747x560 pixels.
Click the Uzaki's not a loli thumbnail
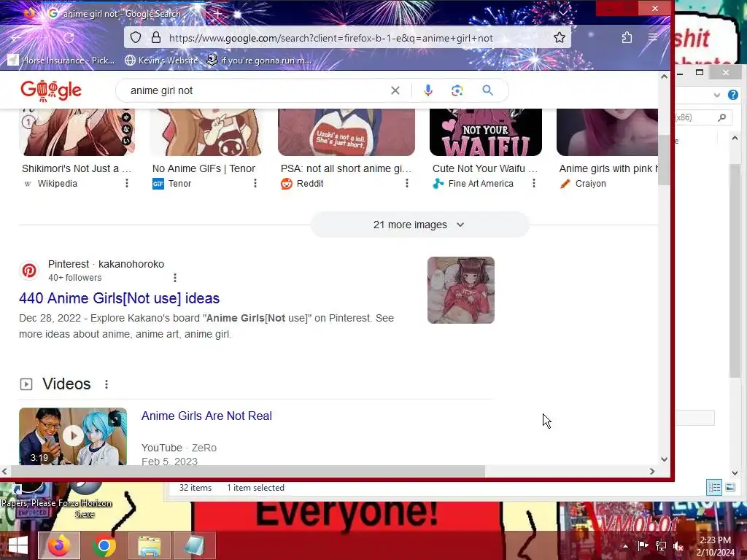[347, 133]
